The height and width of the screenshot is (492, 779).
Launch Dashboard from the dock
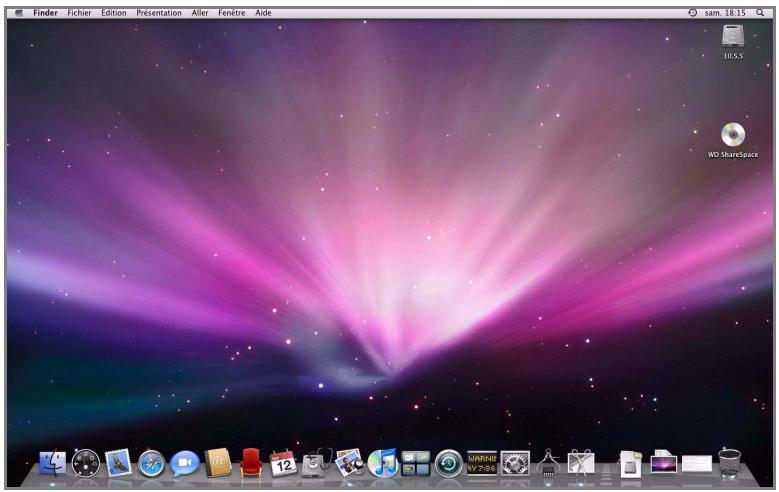[85, 463]
